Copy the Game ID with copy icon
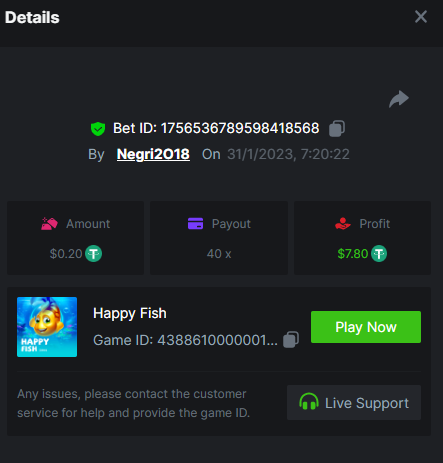 click(291, 340)
